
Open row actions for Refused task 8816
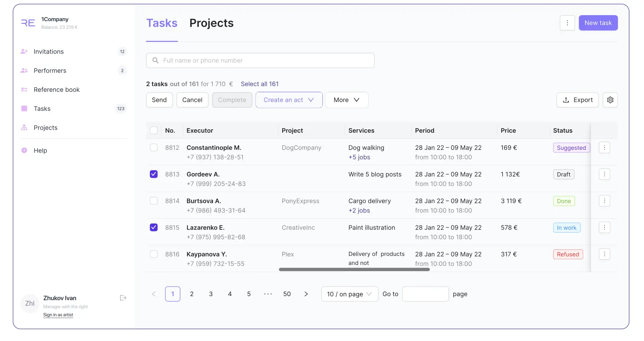[604, 254]
